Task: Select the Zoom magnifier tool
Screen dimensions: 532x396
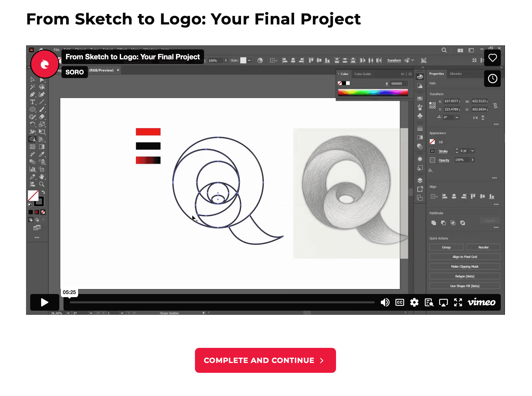Action: (42, 184)
